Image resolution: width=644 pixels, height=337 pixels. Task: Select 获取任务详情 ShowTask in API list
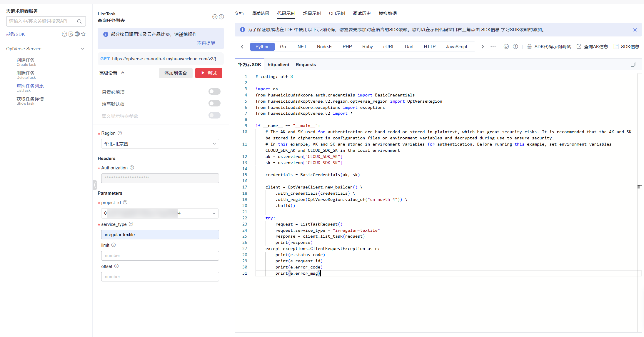(x=30, y=101)
